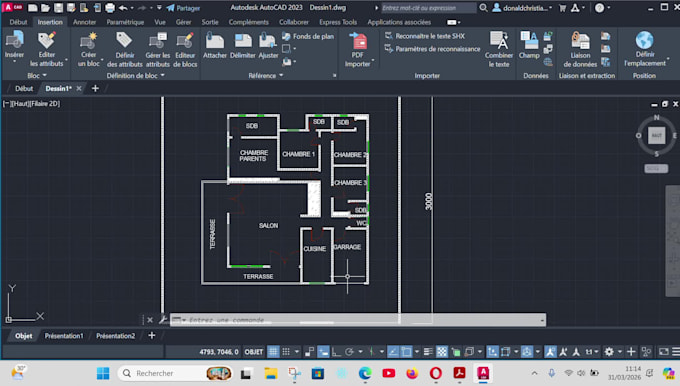This screenshot has width=680, height=386.
Task: Click the Print quick-access icon
Action: (x=110, y=8)
